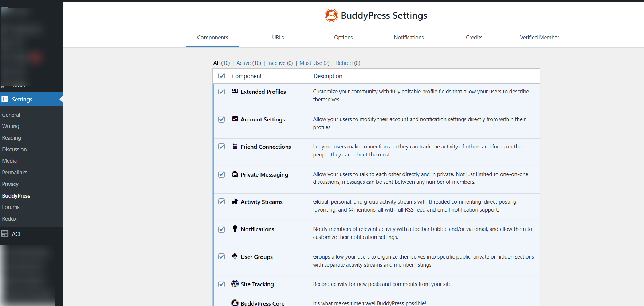Click the BuddyPress logo icon in header
644x306 pixels.
point(331,15)
